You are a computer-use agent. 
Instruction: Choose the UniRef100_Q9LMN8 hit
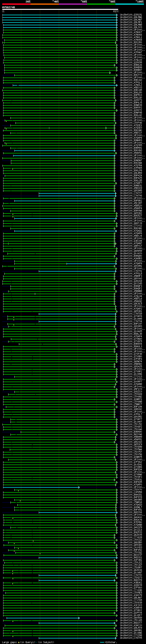click(131, 25)
